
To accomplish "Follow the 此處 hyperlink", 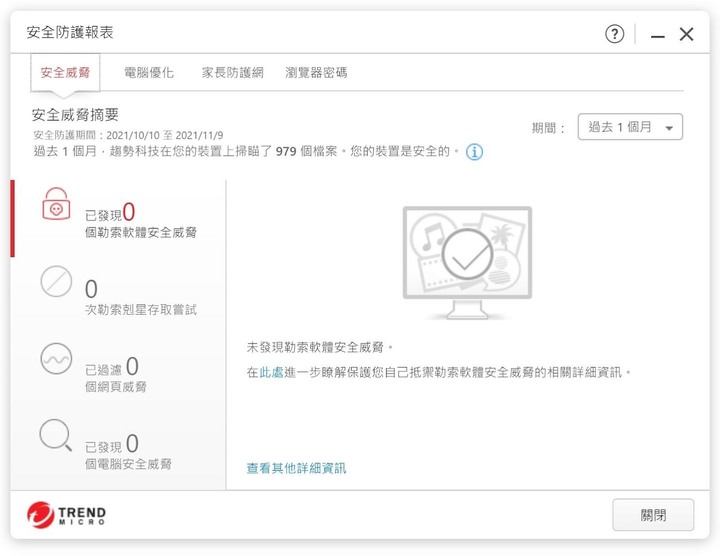I will point(271,372).
